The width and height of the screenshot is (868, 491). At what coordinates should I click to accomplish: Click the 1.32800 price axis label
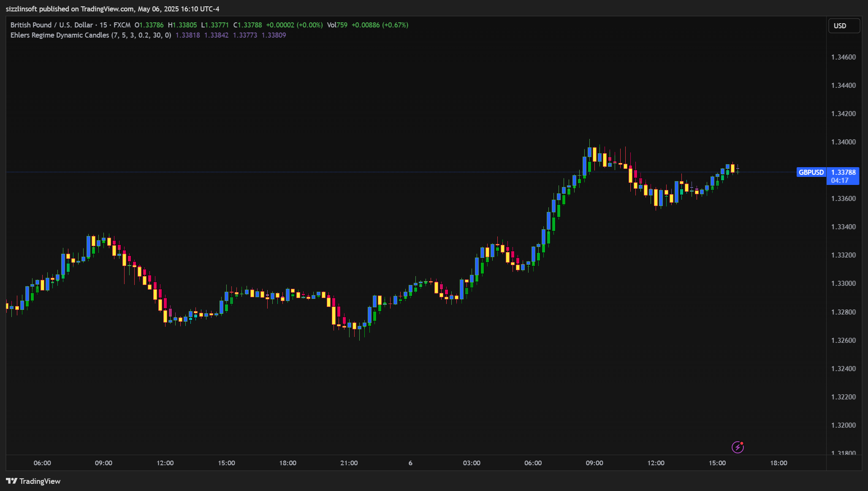pyautogui.click(x=844, y=312)
